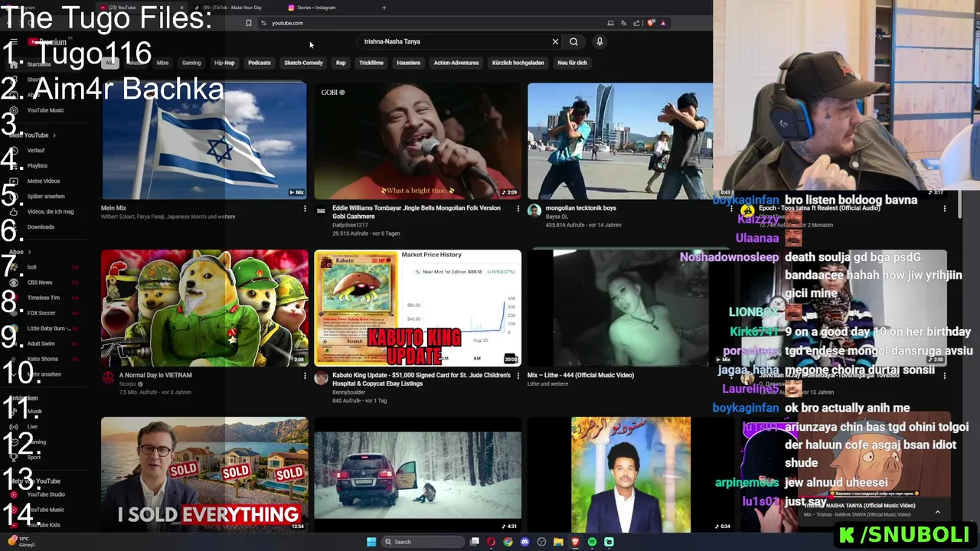980x551 pixels.
Task: Select the Sketch-Comedy filter chip
Action: click(x=303, y=63)
